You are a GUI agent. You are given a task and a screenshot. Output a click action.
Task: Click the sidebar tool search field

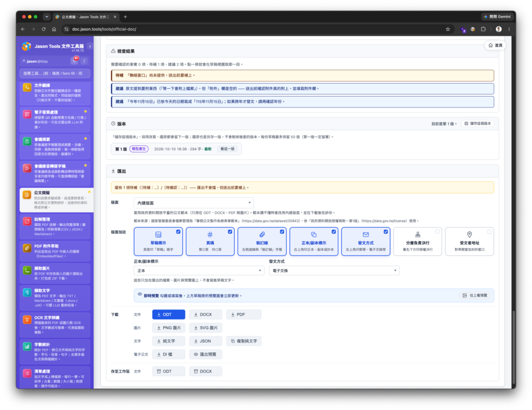[55, 73]
